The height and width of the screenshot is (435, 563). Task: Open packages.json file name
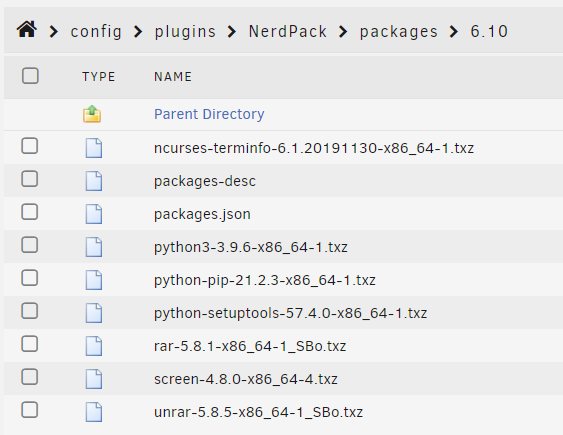202,214
